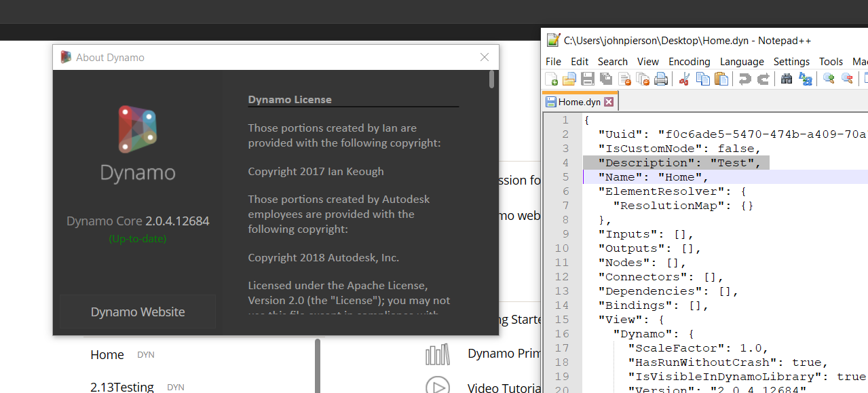Open Find using the binoculars icon

click(786, 79)
